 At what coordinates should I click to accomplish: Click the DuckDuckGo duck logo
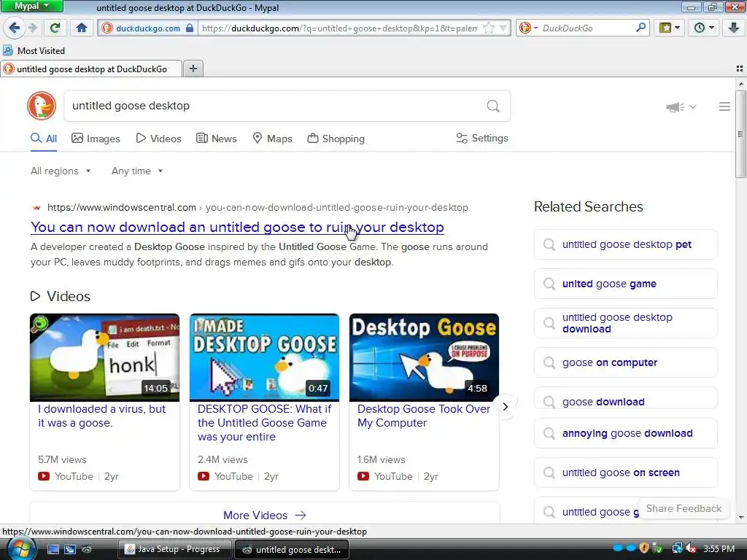[42, 106]
